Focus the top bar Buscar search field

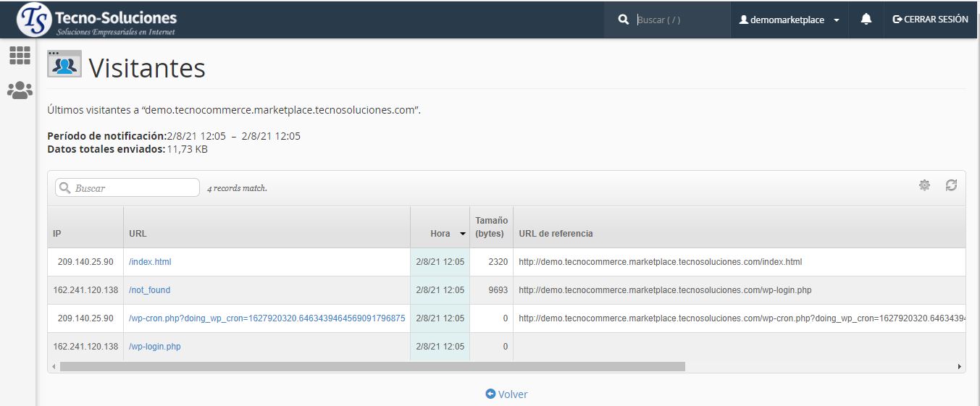point(679,20)
